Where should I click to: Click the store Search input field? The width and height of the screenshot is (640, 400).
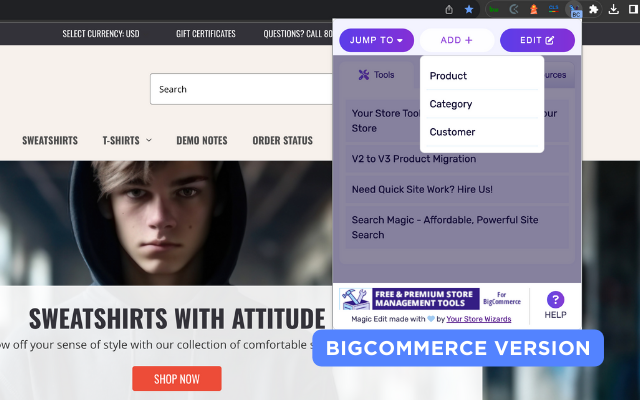242,89
